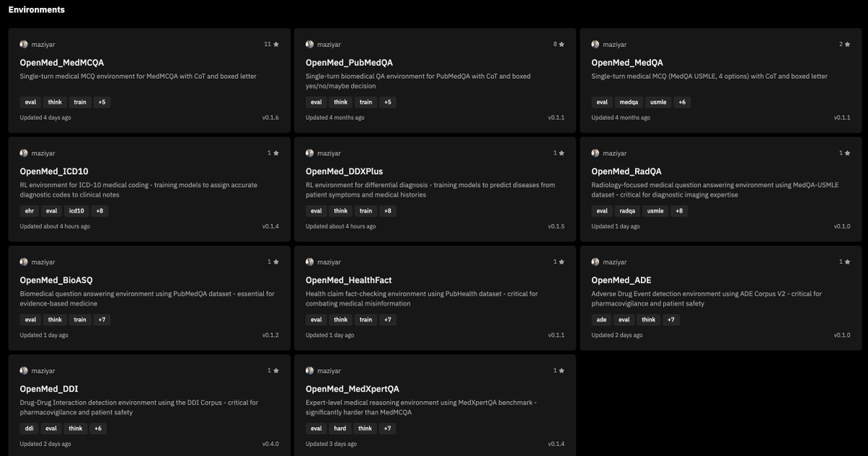Click the icd10 tag on OpenMed_ICD10

[x=77, y=211]
